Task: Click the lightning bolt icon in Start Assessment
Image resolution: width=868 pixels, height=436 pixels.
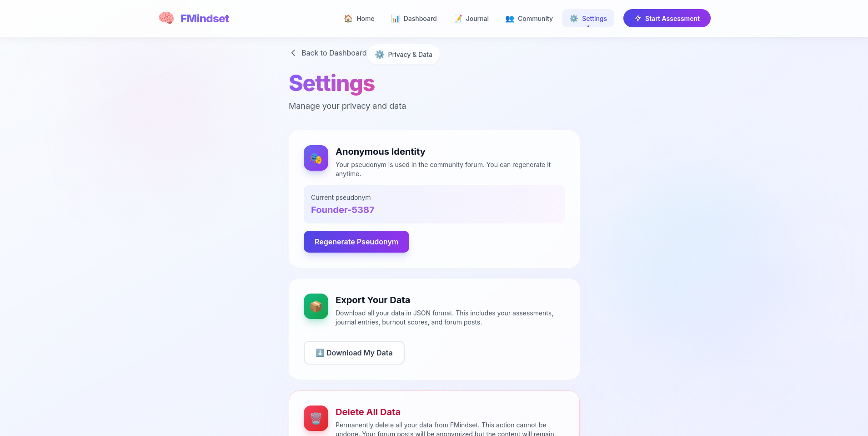Action: pyautogui.click(x=638, y=19)
